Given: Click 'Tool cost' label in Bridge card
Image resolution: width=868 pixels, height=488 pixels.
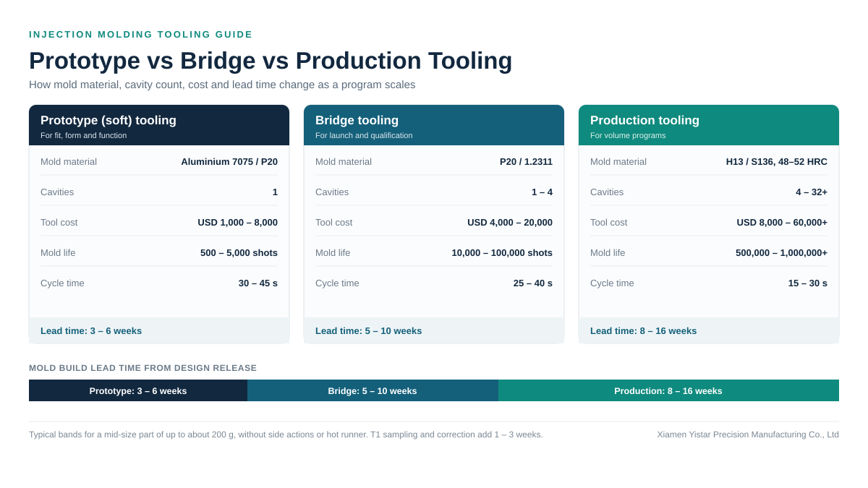Looking at the screenshot, I should pyautogui.click(x=333, y=223).
